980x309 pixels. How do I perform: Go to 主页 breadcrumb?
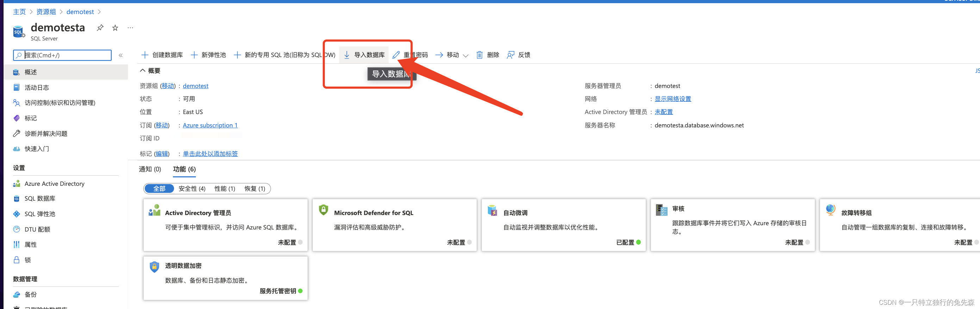click(x=19, y=12)
